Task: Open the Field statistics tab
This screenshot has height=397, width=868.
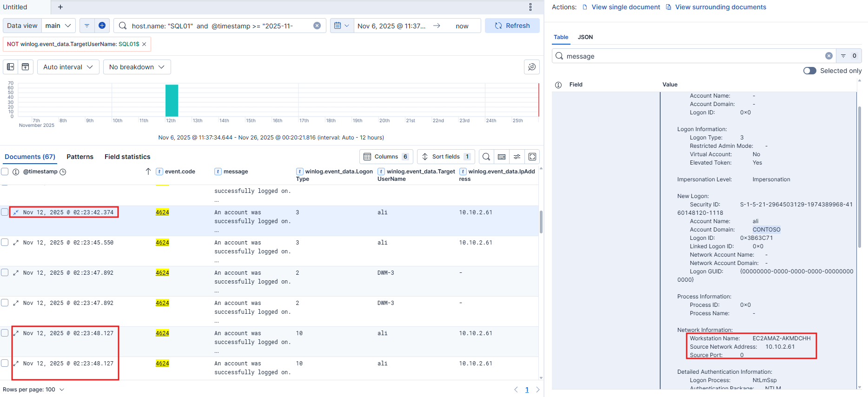Action: click(x=127, y=157)
